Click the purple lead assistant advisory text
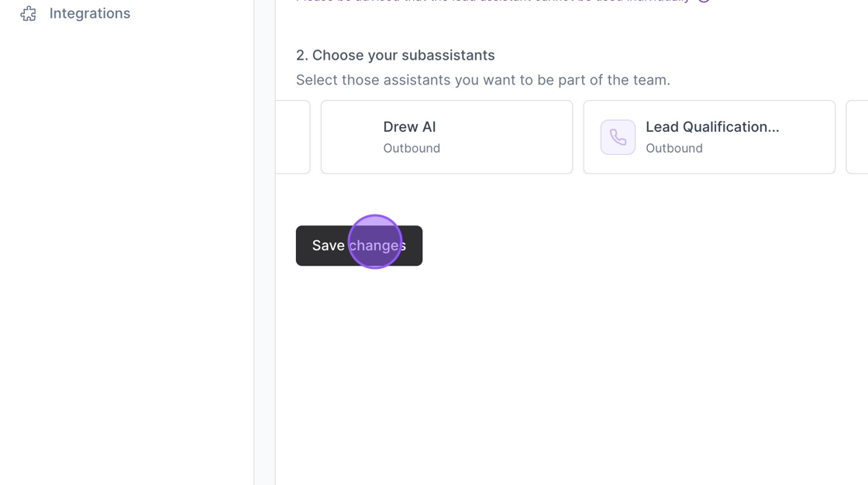Image resolution: width=868 pixels, height=485 pixels. 493,1
